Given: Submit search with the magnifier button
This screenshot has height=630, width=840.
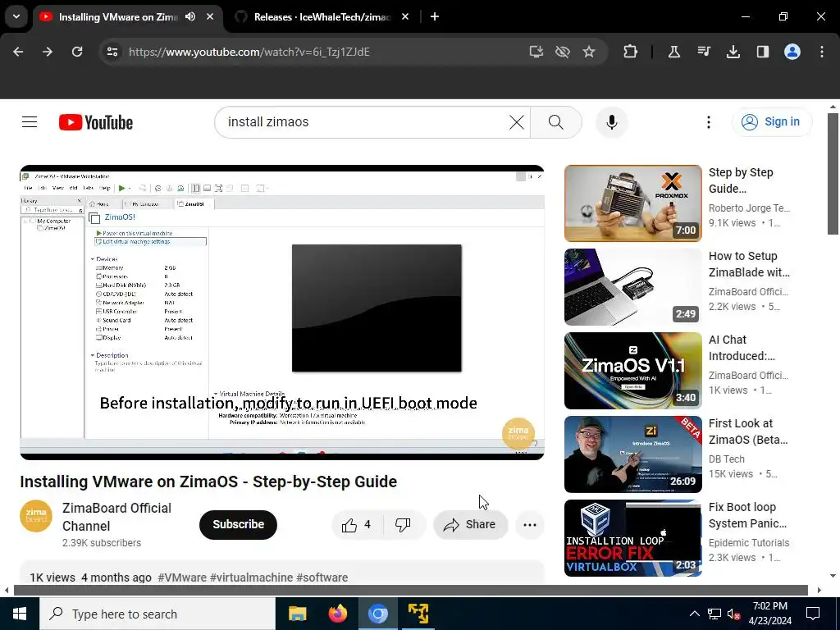Looking at the screenshot, I should coord(556,122).
